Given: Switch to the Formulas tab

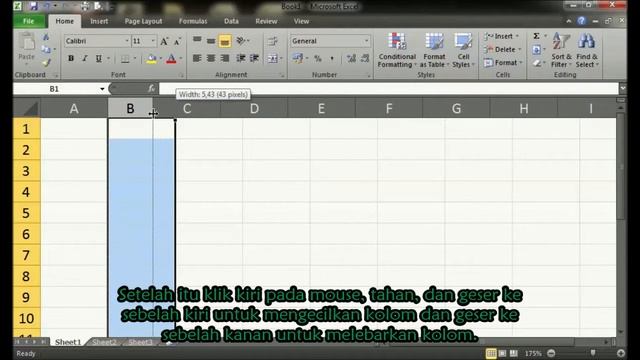Looking at the screenshot, I should click(x=193, y=21).
